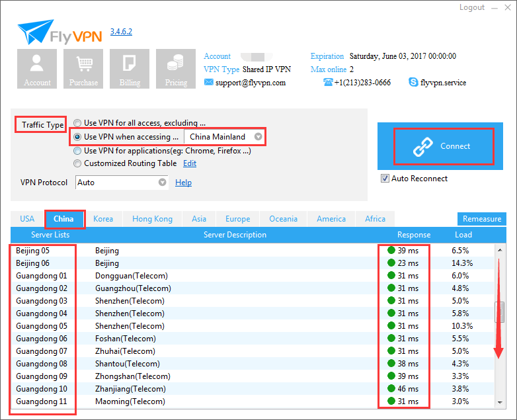Click the chain link Connect icon

(423, 146)
